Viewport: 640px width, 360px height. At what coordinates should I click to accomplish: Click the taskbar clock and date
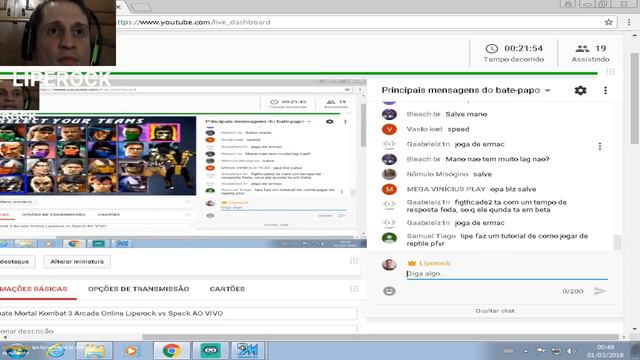[x=605, y=351]
